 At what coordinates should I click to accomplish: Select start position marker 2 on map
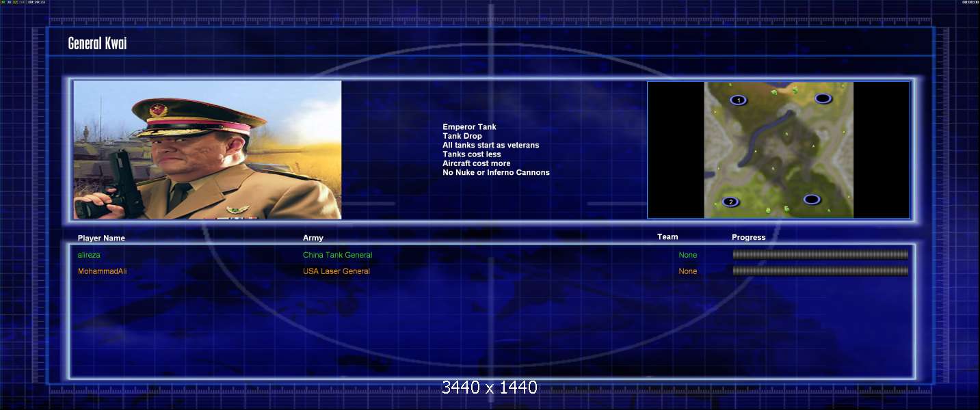click(x=730, y=202)
